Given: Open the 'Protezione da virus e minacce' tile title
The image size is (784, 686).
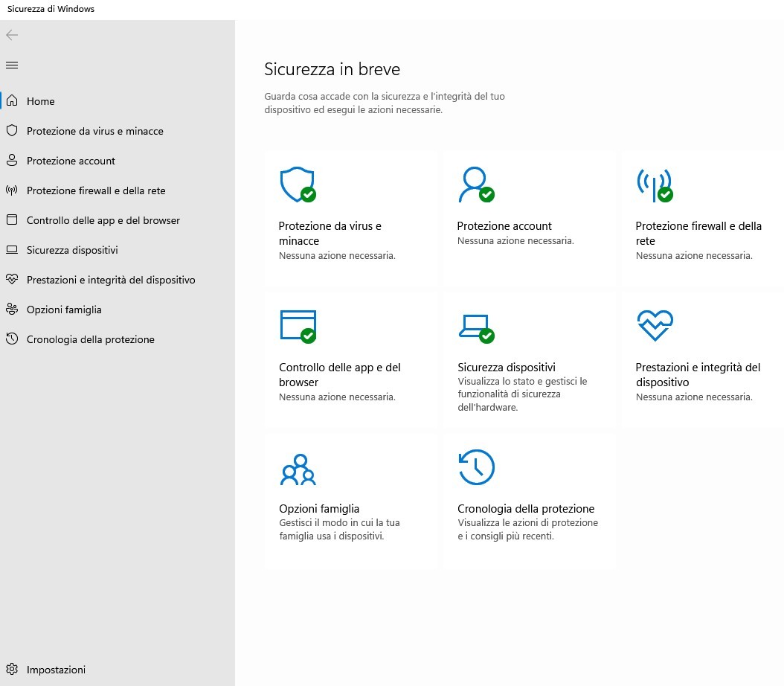Looking at the screenshot, I should (330, 234).
